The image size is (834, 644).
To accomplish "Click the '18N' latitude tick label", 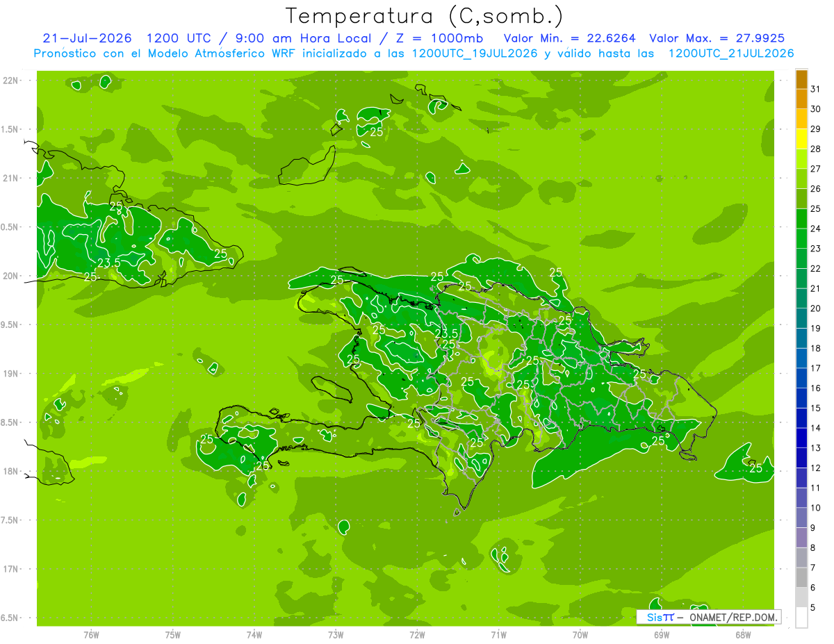I will [x=10, y=471].
